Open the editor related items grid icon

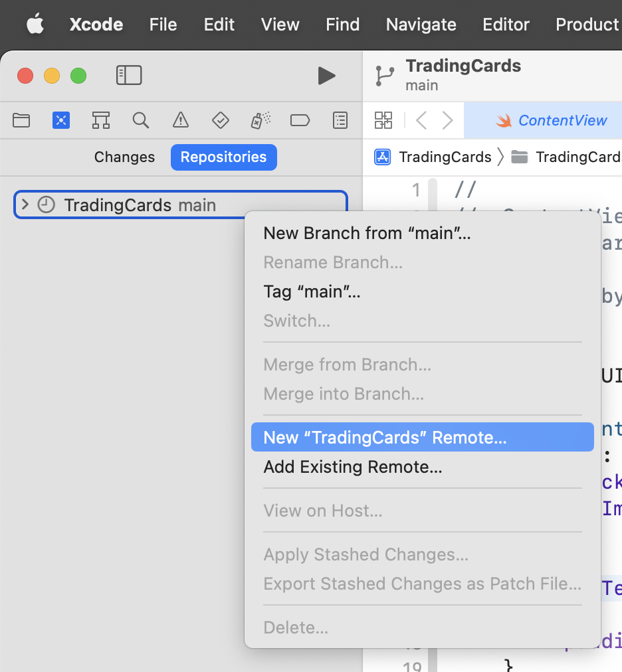383,120
